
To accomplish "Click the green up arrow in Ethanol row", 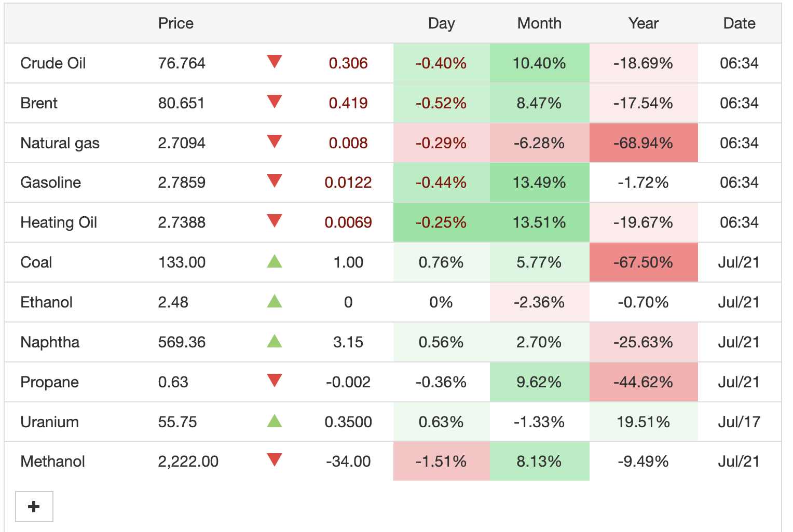I will pyautogui.click(x=275, y=301).
